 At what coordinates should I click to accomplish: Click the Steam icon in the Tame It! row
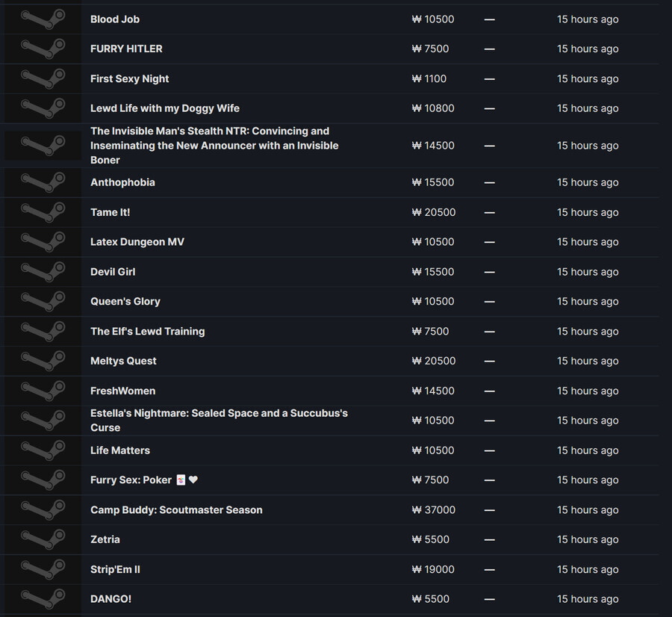point(43,212)
